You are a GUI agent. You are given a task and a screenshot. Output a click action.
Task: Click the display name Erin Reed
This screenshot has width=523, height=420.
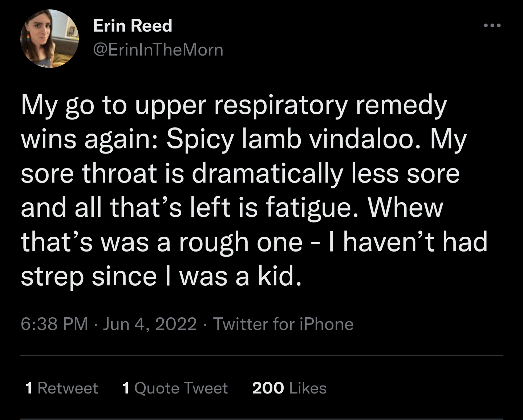tap(133, 26)
